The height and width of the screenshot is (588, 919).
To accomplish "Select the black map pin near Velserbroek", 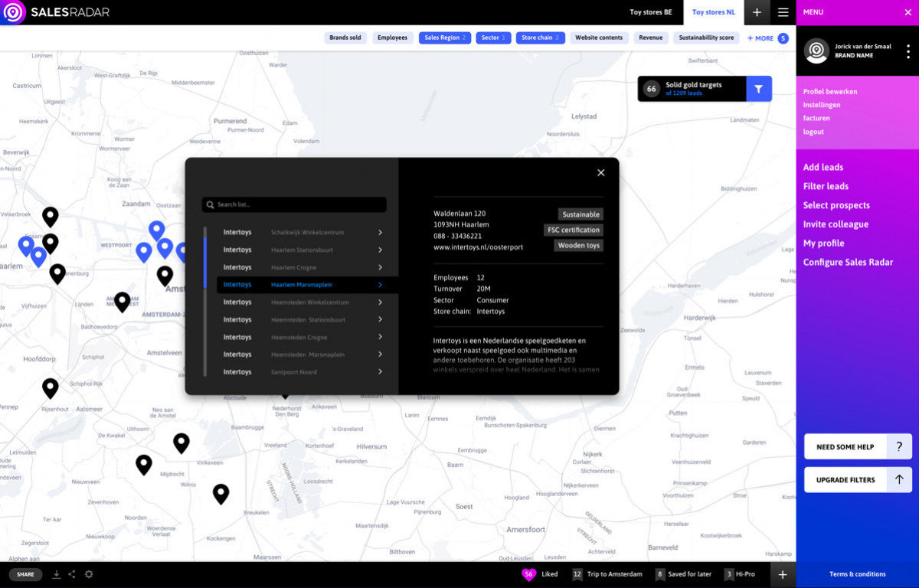I will coord(50,217).
